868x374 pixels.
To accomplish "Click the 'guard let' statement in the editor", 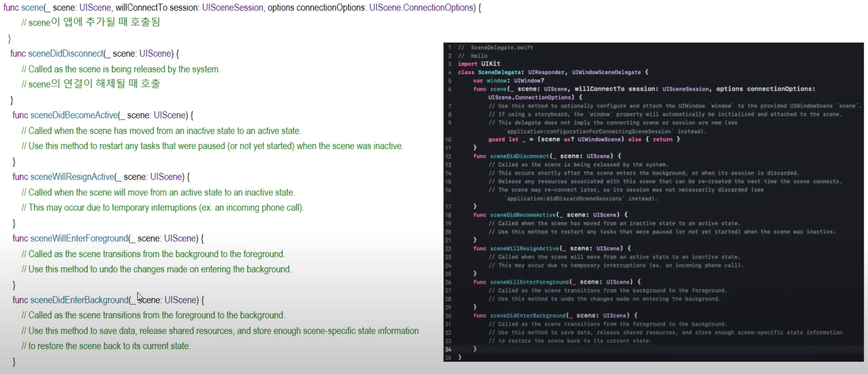I will click(x=504, y=139).
